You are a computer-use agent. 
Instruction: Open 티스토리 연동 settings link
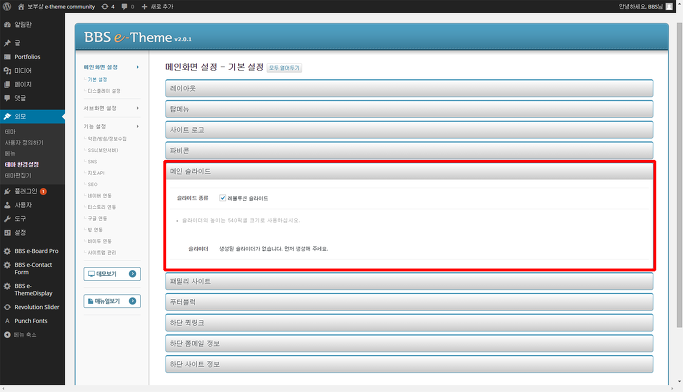click(101, 207)
